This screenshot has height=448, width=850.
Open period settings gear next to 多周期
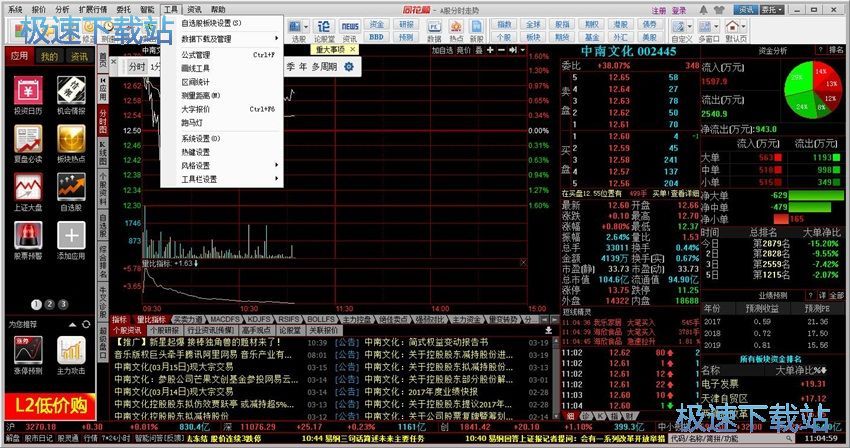(349, 67)
